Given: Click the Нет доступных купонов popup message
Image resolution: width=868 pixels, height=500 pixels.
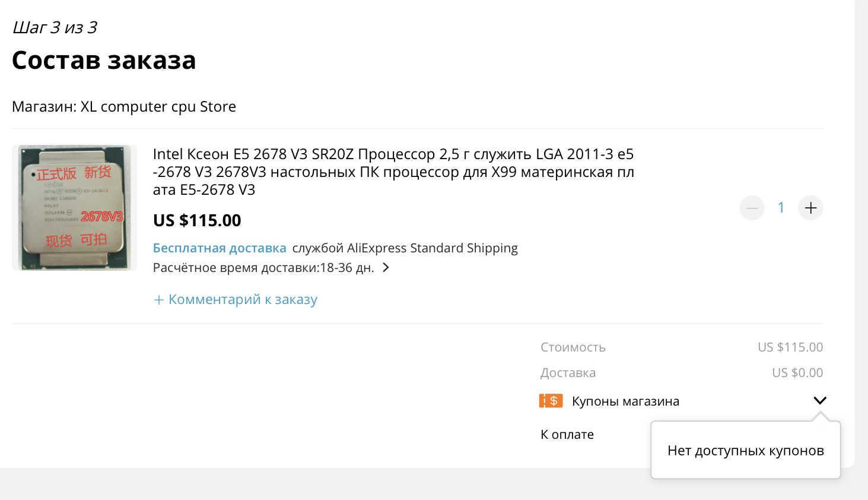Looking at the screenshot, I should (x=745, y=451).
